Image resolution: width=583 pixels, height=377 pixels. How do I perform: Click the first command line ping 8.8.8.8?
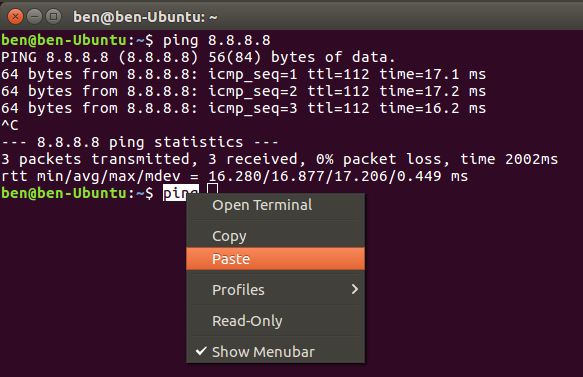point(136,40)
